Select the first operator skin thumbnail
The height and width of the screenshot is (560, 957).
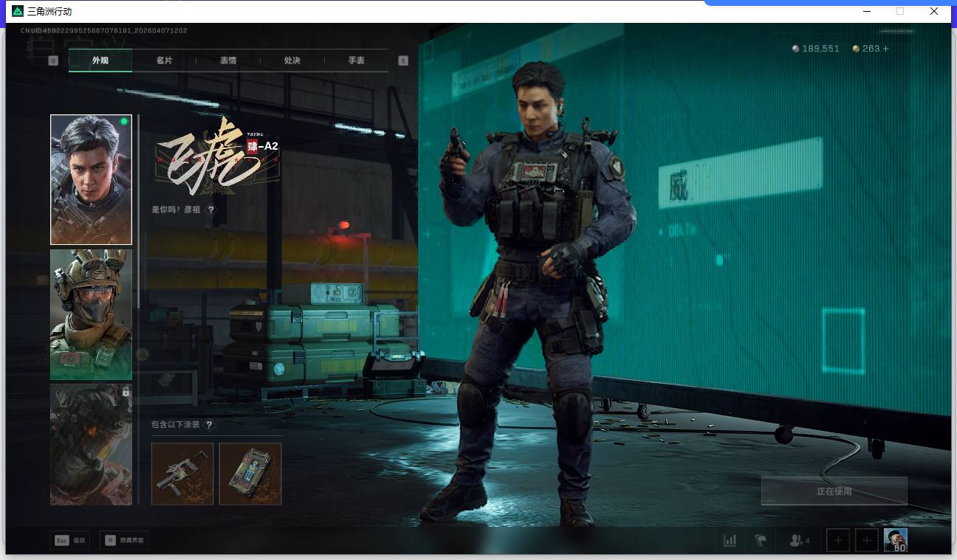[91, 179]
